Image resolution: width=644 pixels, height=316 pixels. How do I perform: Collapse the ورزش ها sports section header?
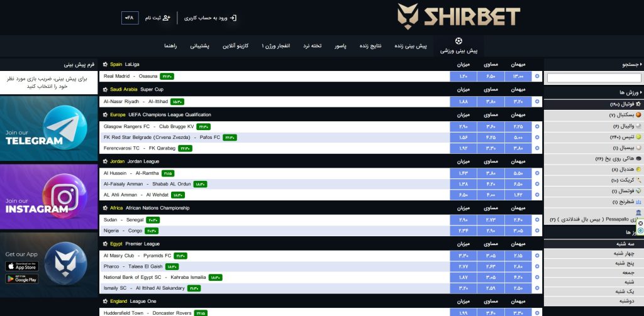[x=594, y=92]
